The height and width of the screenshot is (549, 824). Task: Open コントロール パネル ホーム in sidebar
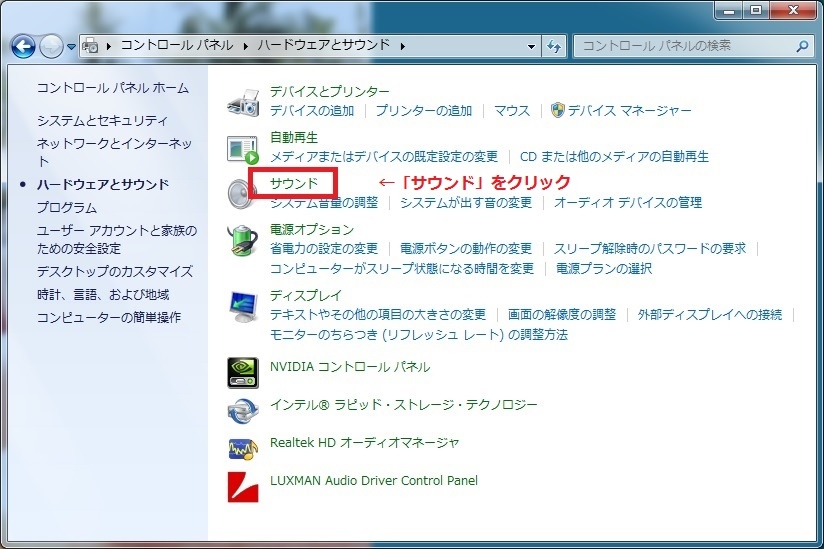(112, 88)
